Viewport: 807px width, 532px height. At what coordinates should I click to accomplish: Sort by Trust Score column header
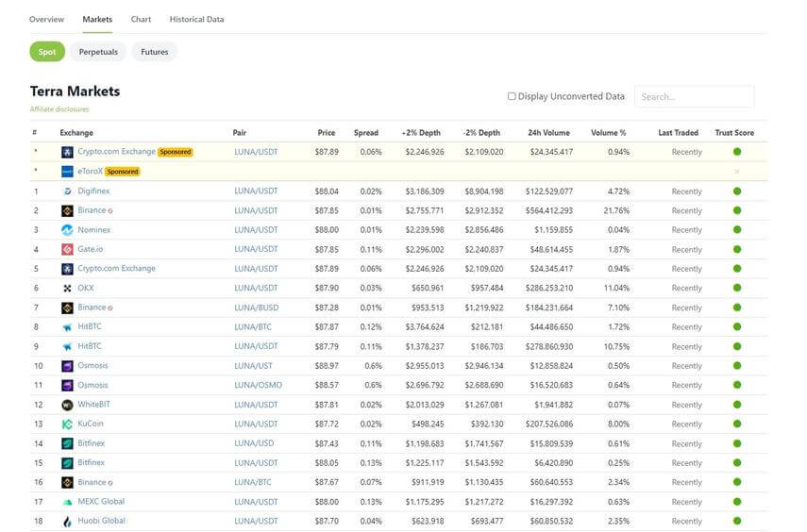click(x=734, y=133)
